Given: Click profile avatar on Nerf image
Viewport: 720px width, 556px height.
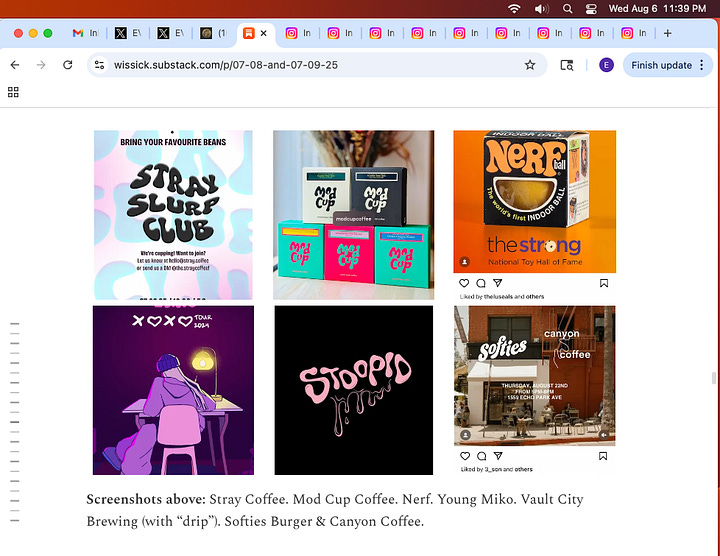Looking at the screenshot, I should tap(465, 262).
